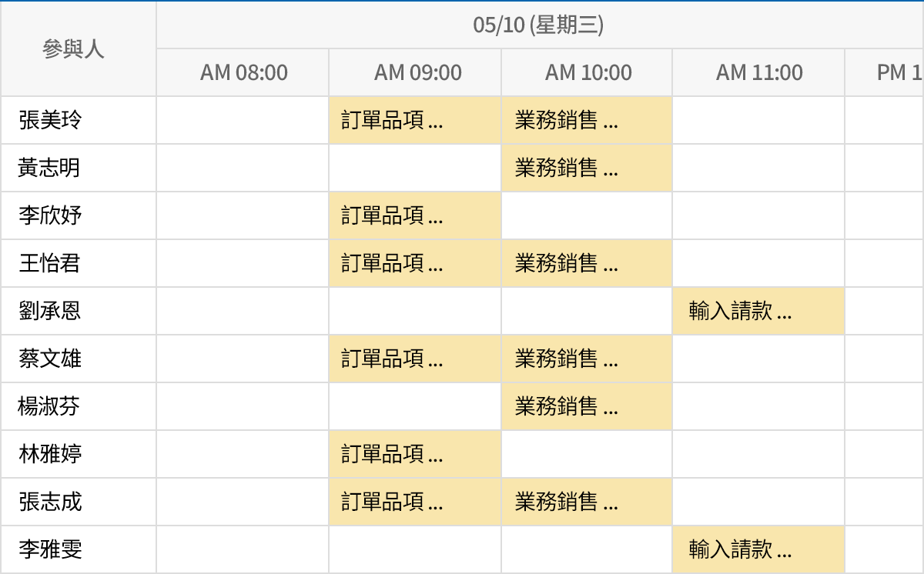924x574 pixels.
Task: Click 張志成's 訂單品項 event block
Action: [413, 501]
